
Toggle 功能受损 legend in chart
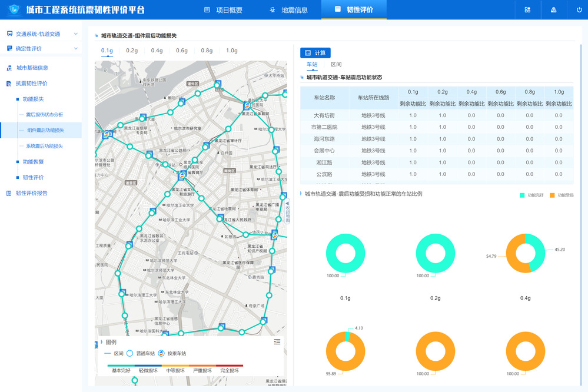click(561, 195)
